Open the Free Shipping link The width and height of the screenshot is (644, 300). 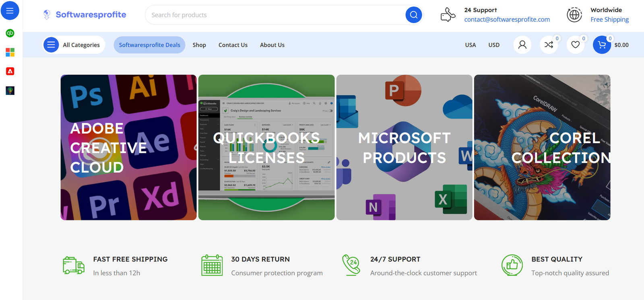609,19
